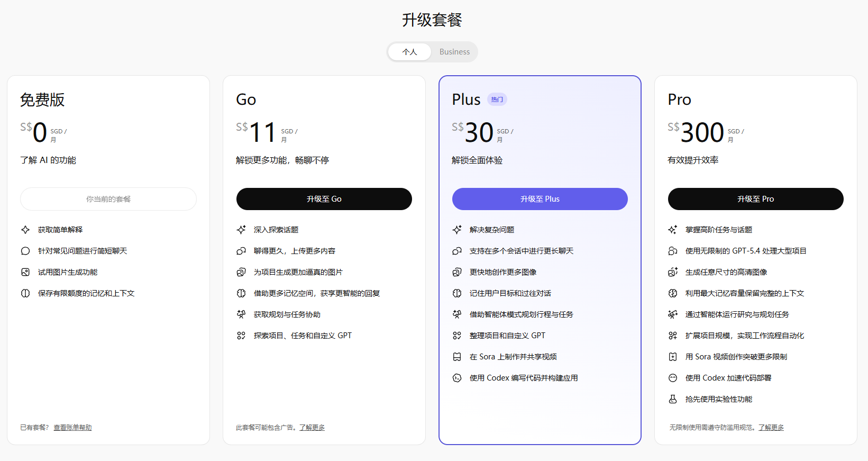This screenshot has height=461, width=868.
Task: Click 此套餐可能包含广告 footnote text
Action: 266,428
